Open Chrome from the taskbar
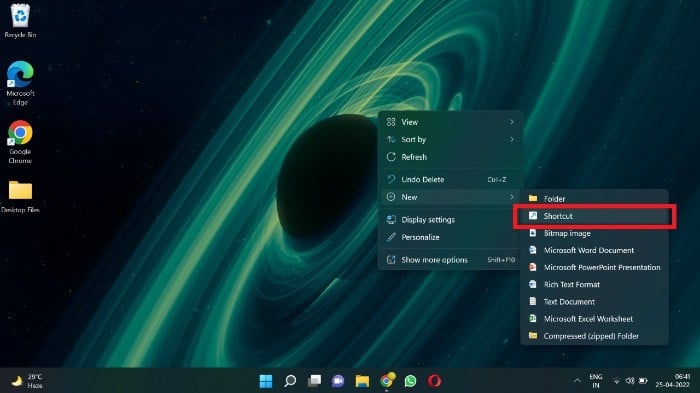The image size is (700, 393). 387,380
